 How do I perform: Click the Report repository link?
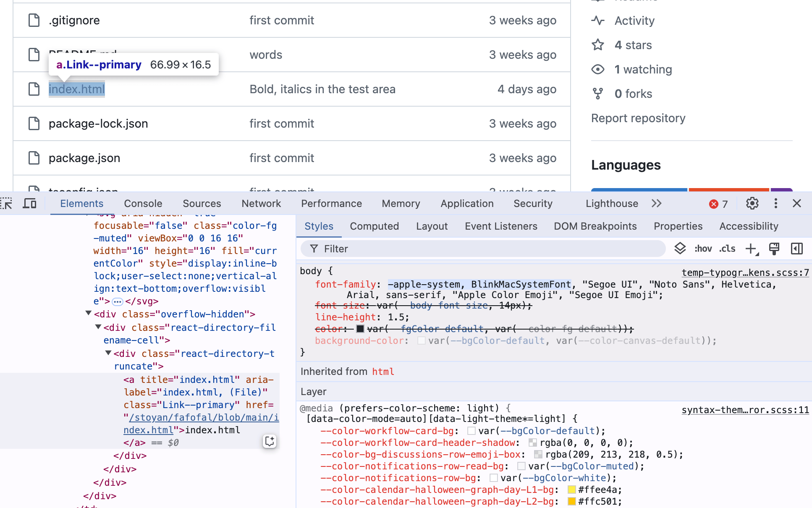click(638, 118)
